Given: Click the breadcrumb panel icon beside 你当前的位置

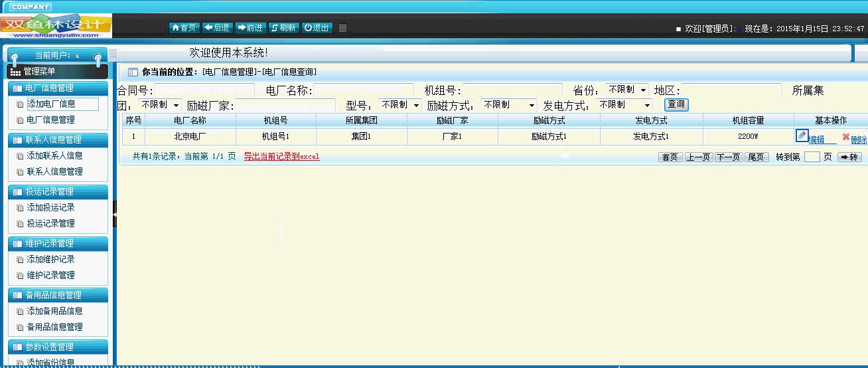Looking at the screenshot, I should (x=133, y=72).
